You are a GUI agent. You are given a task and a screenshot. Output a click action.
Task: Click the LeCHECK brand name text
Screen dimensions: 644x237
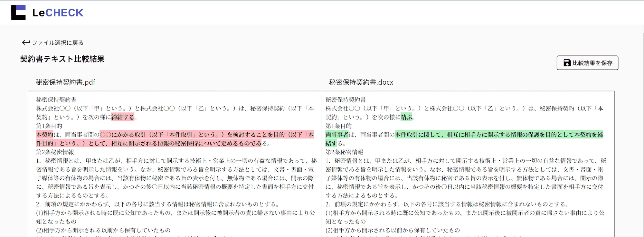pyautogui.click(x=58, y=13)
